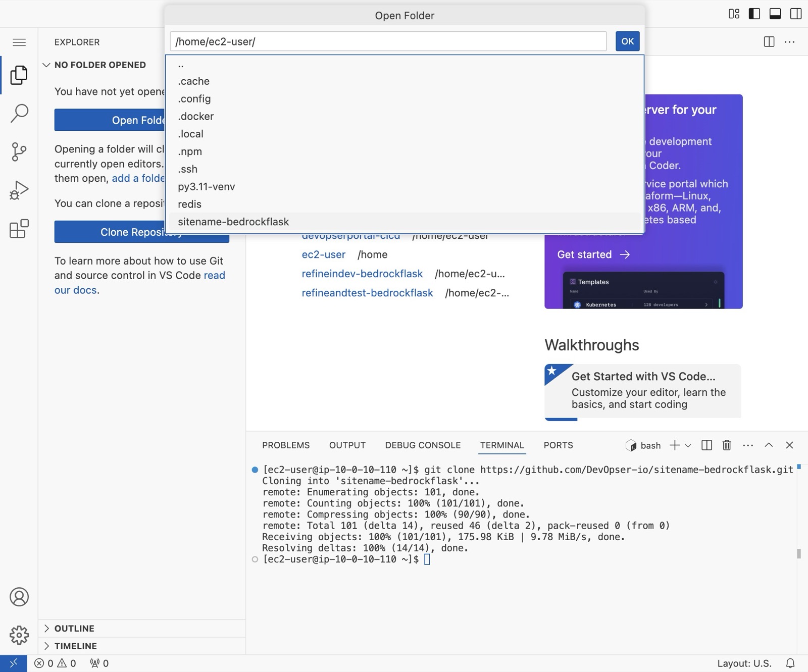
Task: Kill terminal with trash icon
Action: [x=727, y=445]
